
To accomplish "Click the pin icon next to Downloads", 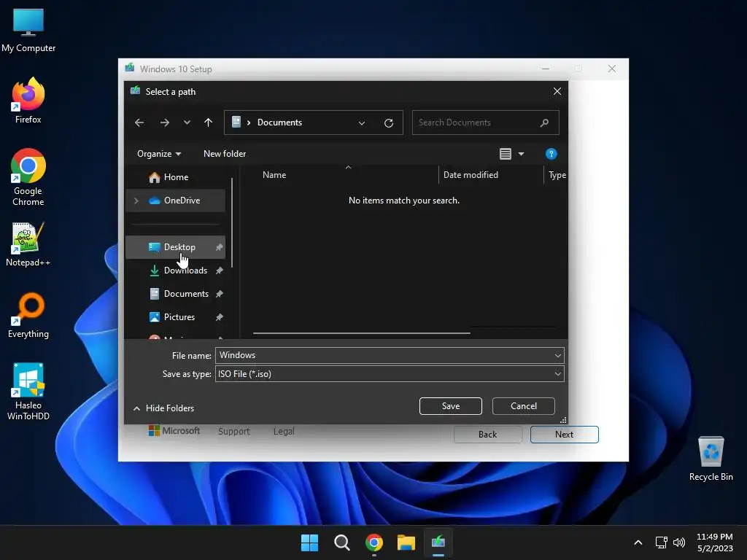I will 219,271.
